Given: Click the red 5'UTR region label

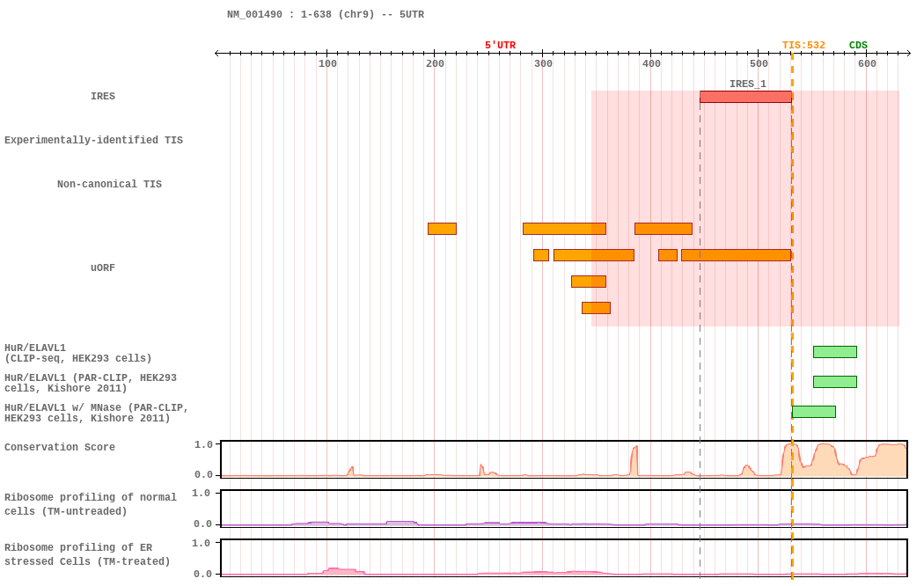Looking at the screenshot, I should [500, 46].
